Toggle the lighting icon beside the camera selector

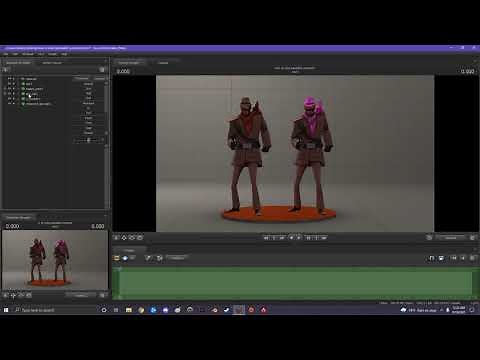click(429, 238)
